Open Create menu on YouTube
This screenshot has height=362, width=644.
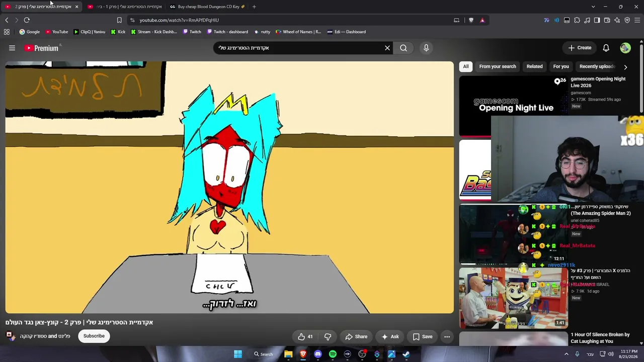(580, 48)
